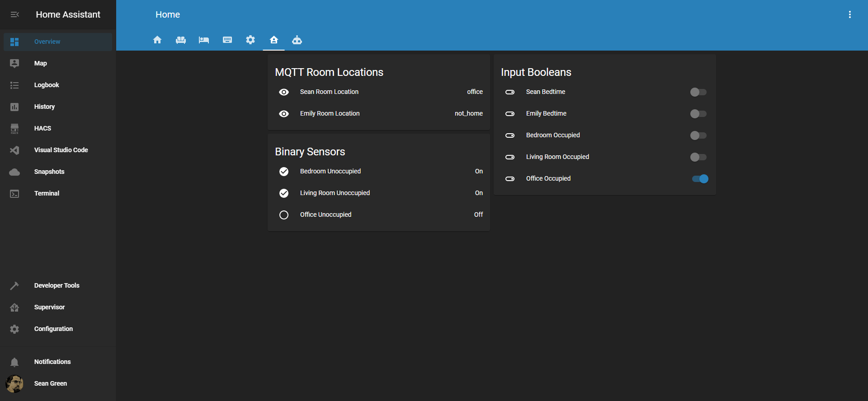Screen dimensions: 868x401
Task: Open the Overview sidebar link
Action: click(x=58, y=42)
